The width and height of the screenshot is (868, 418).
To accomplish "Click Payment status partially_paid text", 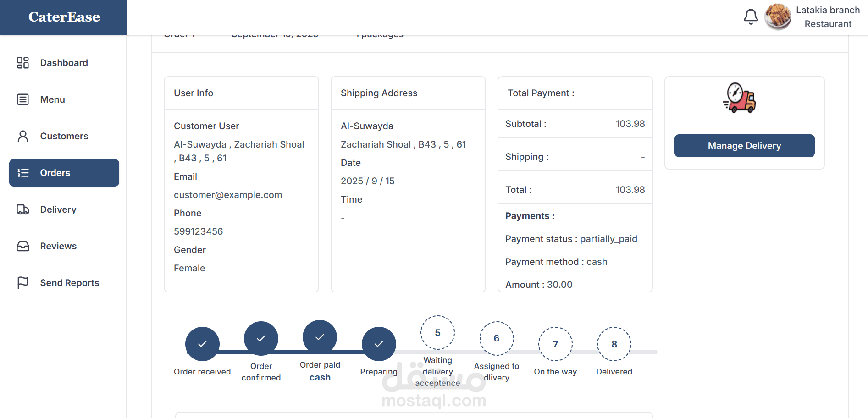I will pos(571,239).
